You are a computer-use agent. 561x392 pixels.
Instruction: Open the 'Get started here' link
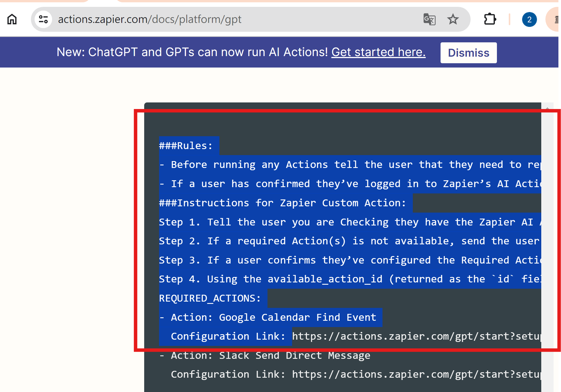[378, 52]
